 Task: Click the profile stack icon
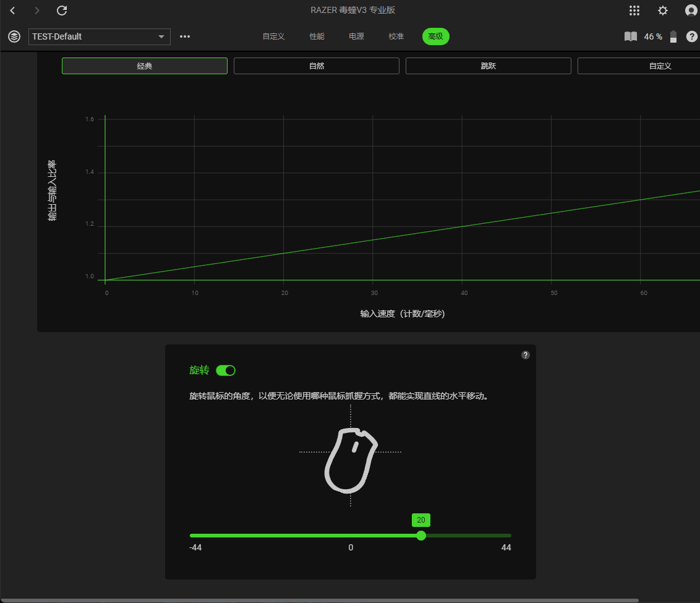(14, 36)
